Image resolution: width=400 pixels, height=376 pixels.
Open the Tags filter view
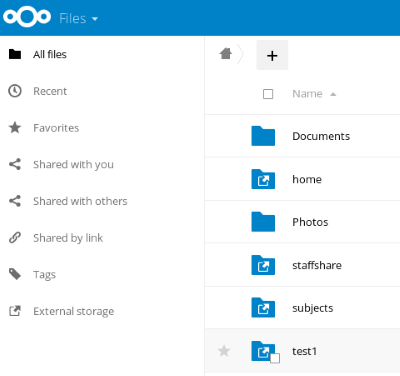pos(44,275)
